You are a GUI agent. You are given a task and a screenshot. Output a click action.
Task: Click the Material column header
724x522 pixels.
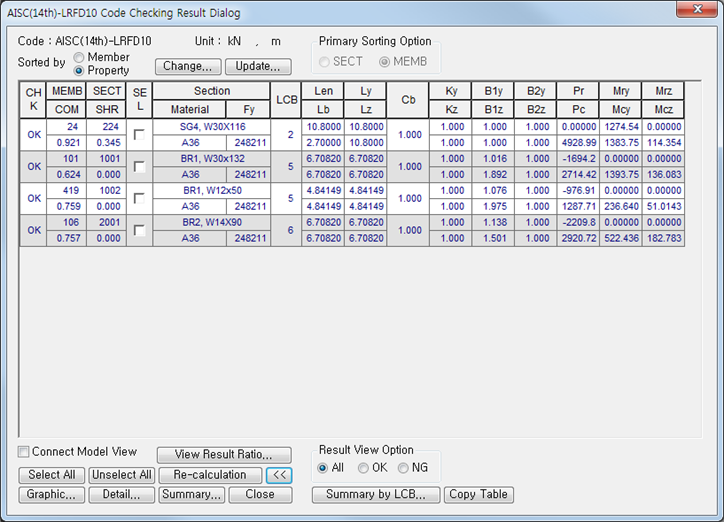point(190,109)
